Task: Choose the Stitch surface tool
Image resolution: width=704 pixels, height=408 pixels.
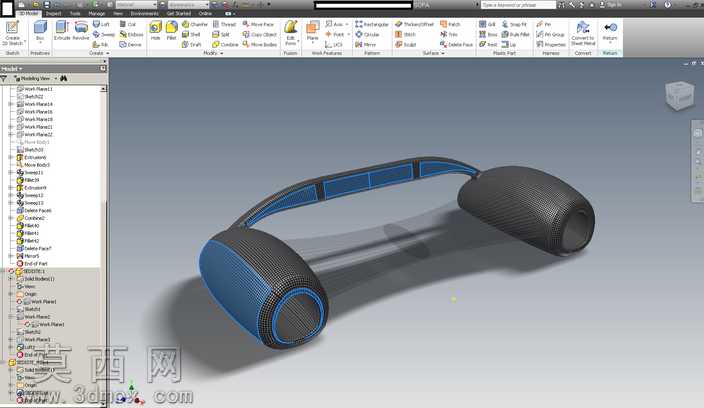Action: pyautogui.click(x=405, y=35)
